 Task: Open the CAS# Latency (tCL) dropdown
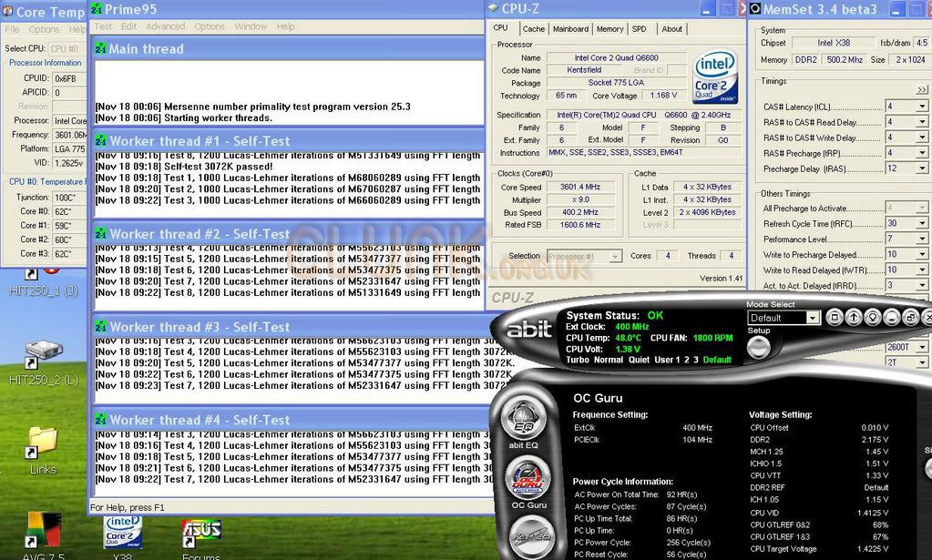[x=922, y=107]
